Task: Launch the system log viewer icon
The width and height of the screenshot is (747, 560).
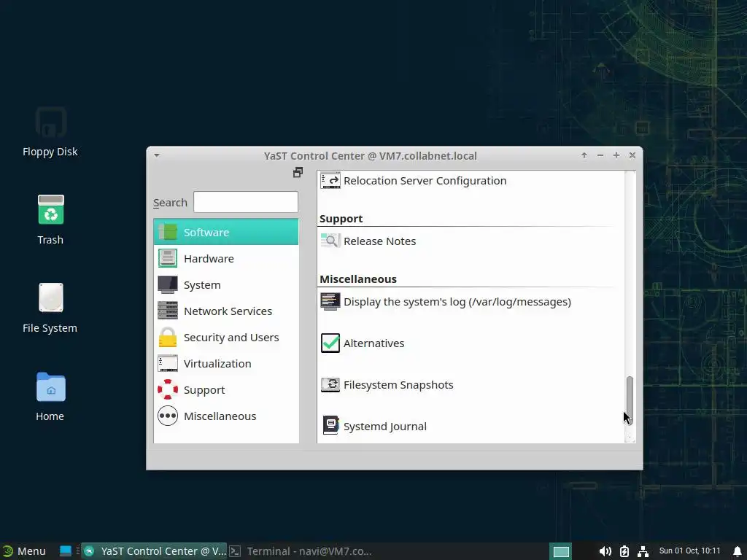Action: pyautogui.click(x=330, y=301)
